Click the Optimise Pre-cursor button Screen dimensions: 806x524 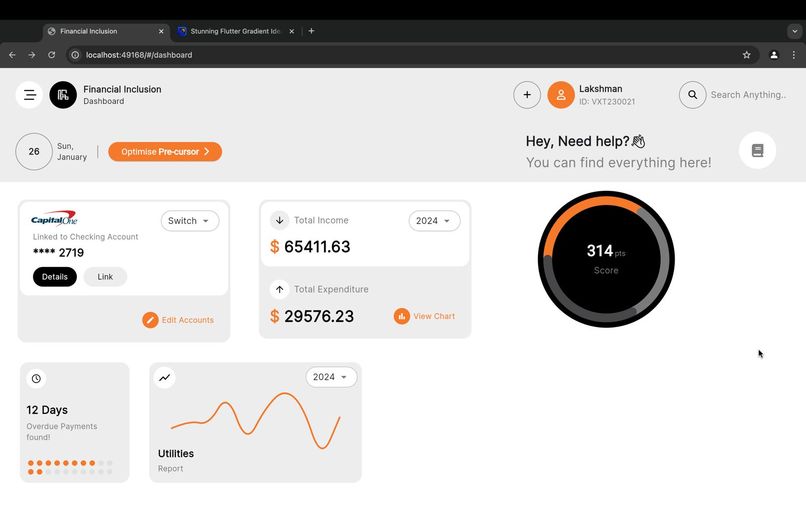(165, 152)
